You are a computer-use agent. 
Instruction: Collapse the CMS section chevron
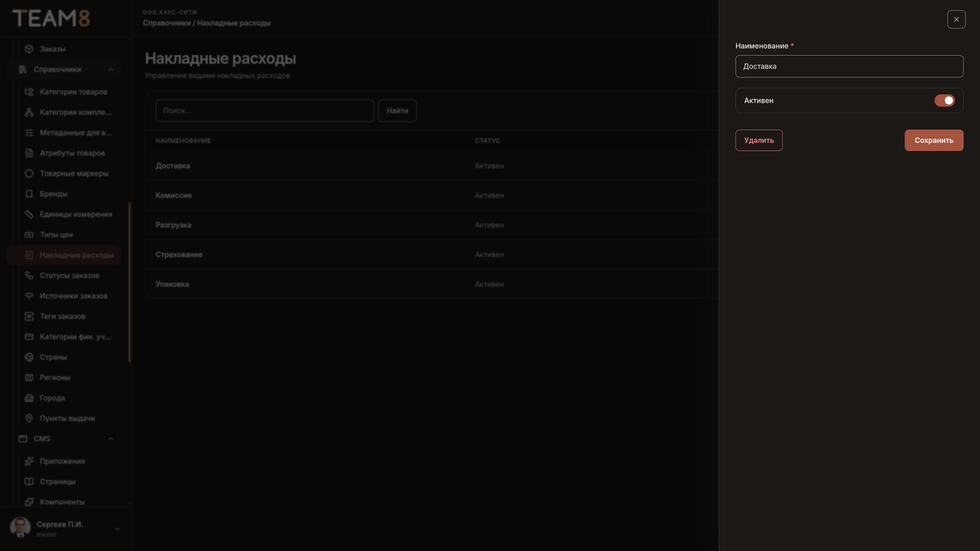[110, 439]
